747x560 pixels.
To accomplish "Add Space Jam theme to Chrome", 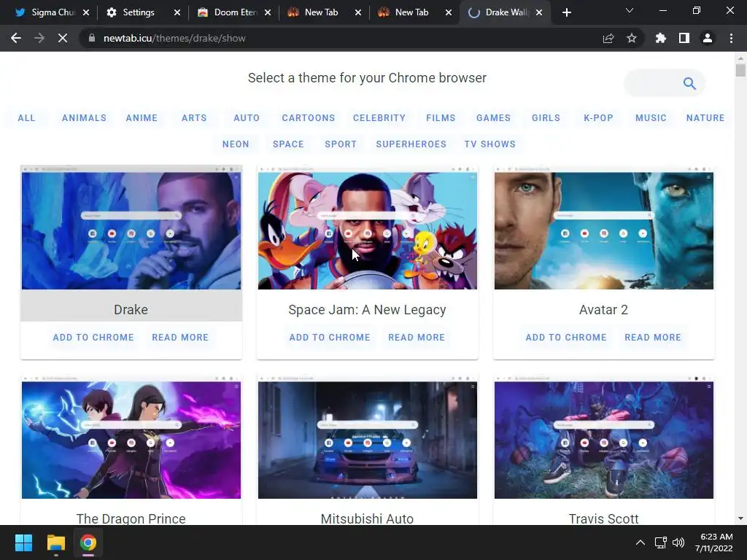I will [x=330, y=337].
